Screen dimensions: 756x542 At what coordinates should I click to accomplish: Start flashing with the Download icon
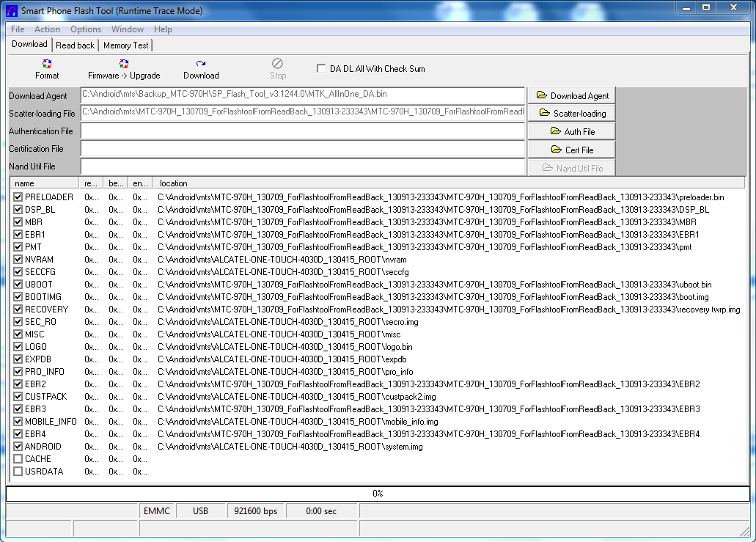coord(201,65)
